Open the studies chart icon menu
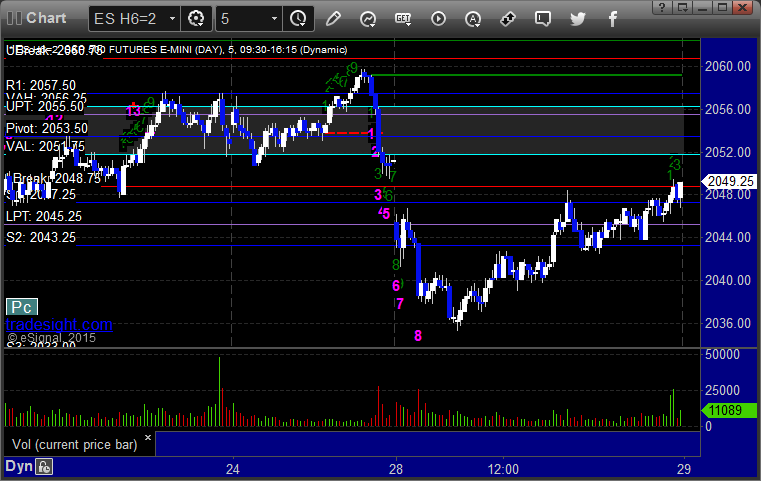The width and height of the screenshot is (761, 481). point(368,19)
